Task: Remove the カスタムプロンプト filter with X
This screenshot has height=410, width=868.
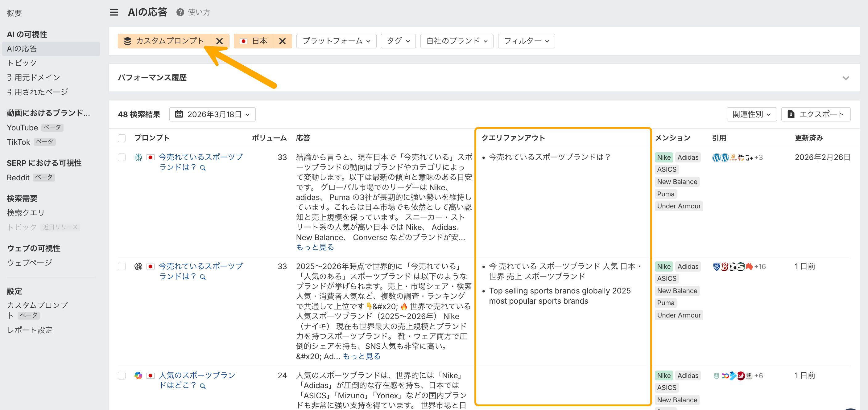Action: (219, 41)
